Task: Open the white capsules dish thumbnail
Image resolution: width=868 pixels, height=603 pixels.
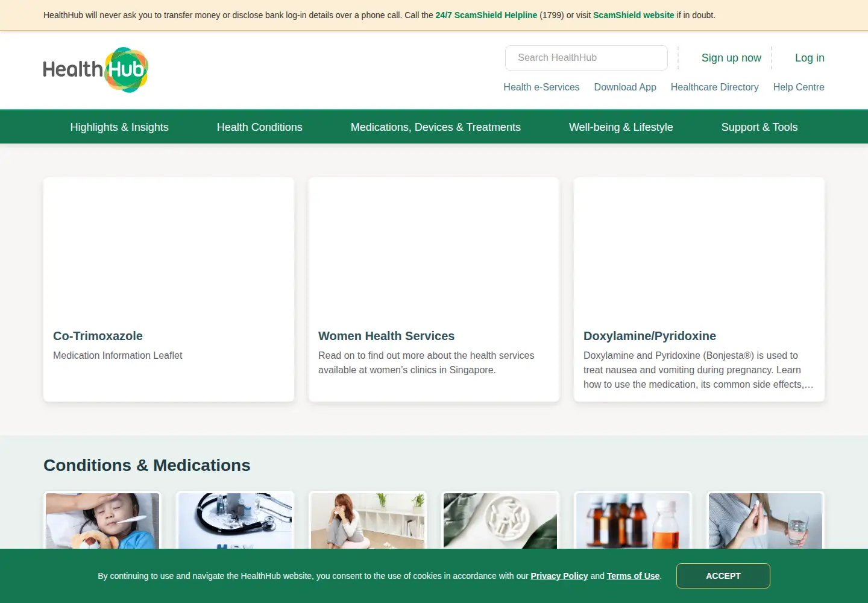Action: (x=500, y=521)
